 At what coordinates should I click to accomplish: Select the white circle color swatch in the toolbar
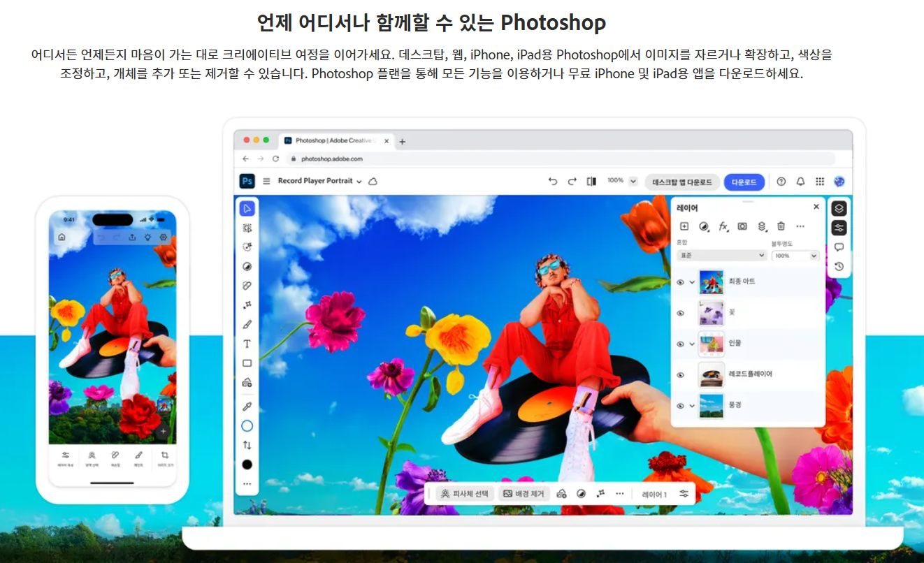(247, 425)
